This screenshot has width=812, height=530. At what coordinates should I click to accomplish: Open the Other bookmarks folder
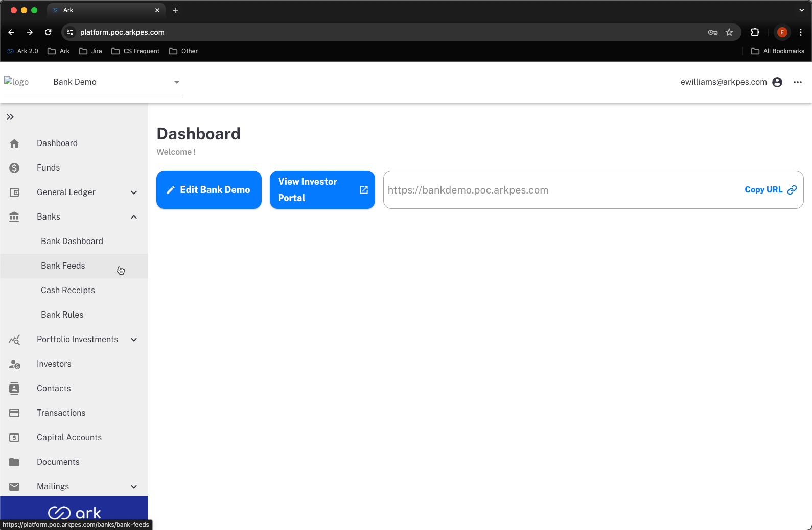(183, 51)
